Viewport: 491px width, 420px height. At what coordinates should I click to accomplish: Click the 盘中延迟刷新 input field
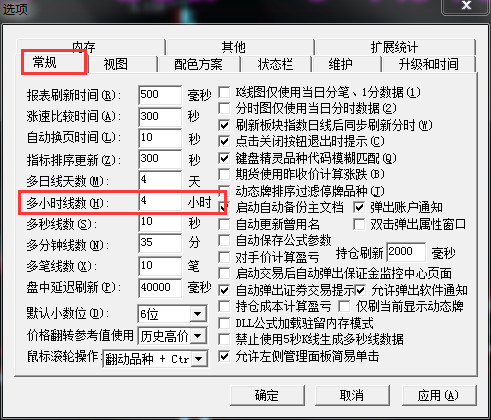pos(160,288)
